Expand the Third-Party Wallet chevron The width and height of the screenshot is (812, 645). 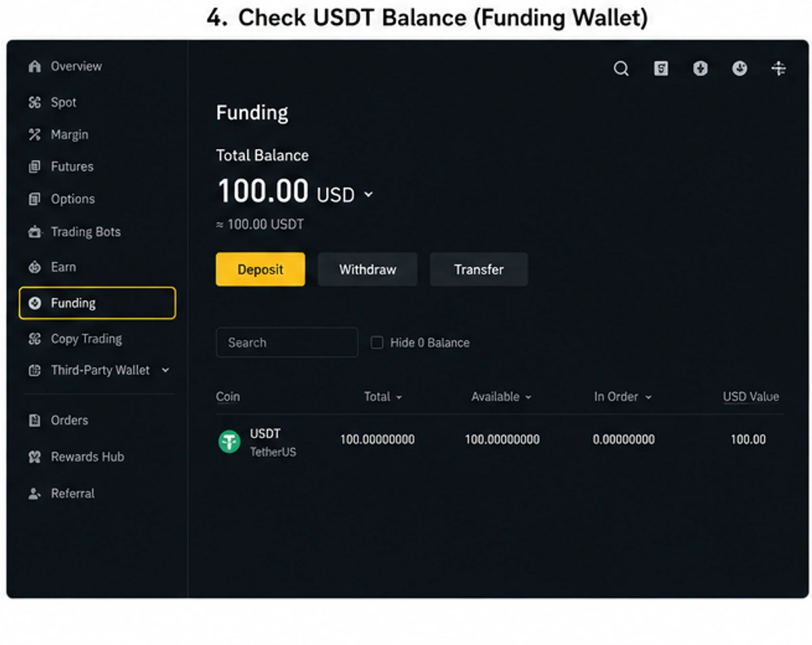point(165,370)
